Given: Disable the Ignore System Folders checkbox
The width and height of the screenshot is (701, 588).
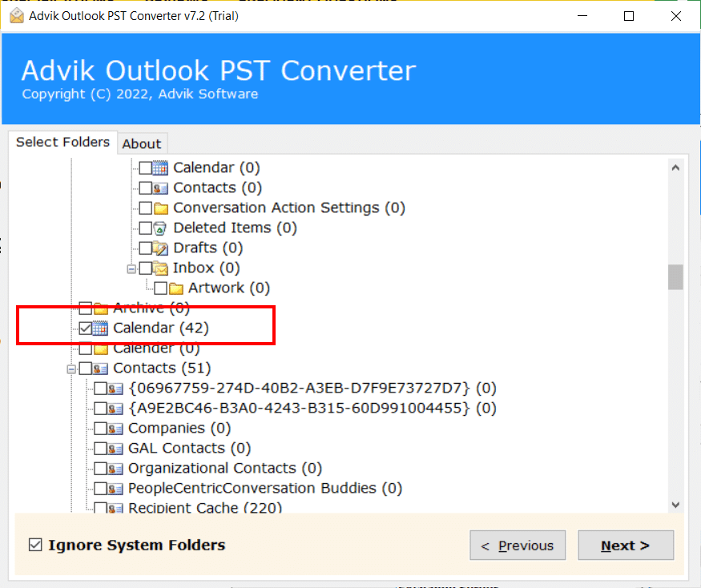Looking at the screenshot, I should point(35,544).
